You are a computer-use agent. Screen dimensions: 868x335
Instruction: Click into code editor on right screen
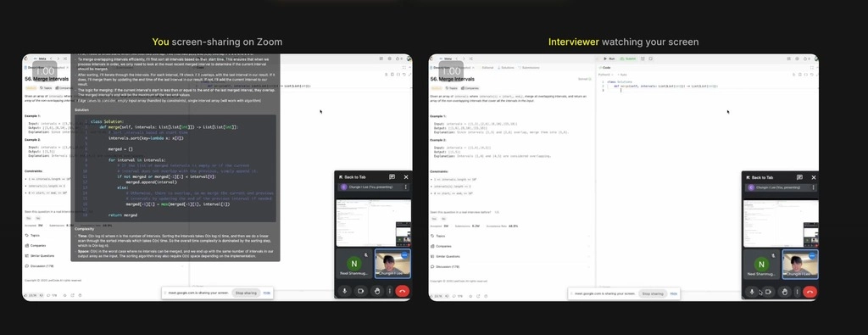[x=707, y=182]
